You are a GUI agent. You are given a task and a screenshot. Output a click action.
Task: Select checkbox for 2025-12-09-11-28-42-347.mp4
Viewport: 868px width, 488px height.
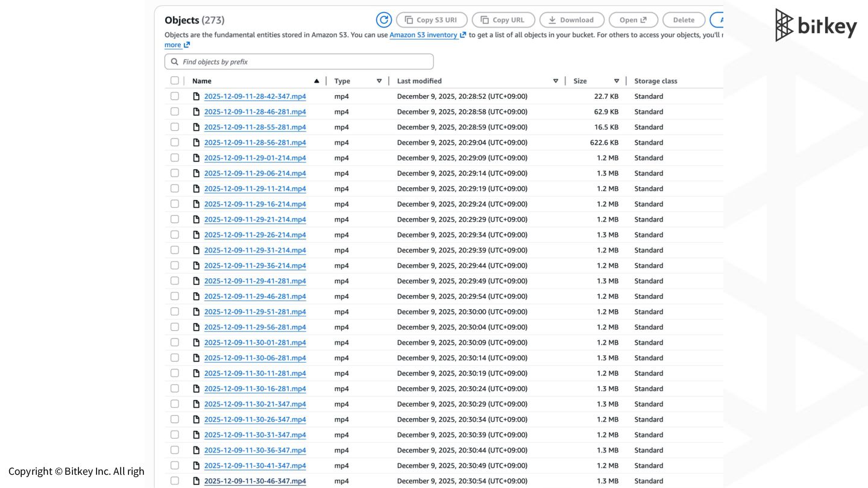pyautogui.click(x=175, y=96)
